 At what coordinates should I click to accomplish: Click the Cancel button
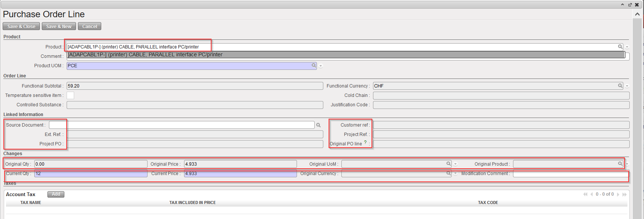[x=90, y=26]
